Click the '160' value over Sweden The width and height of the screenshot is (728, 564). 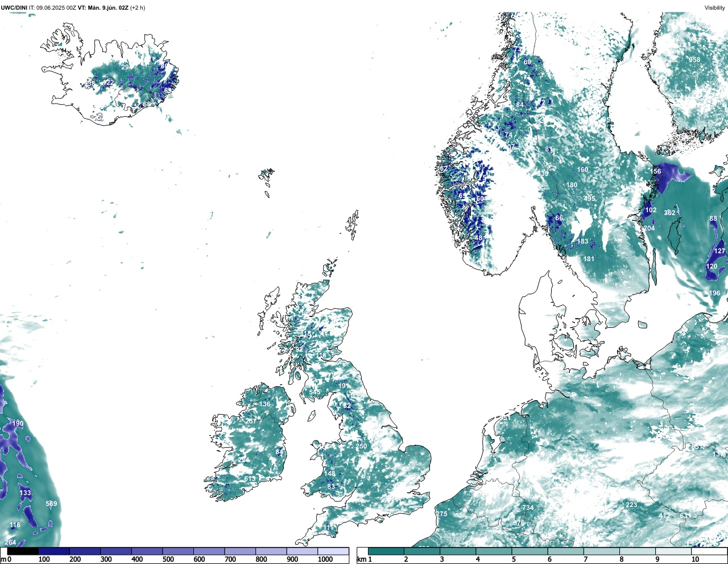582,170
